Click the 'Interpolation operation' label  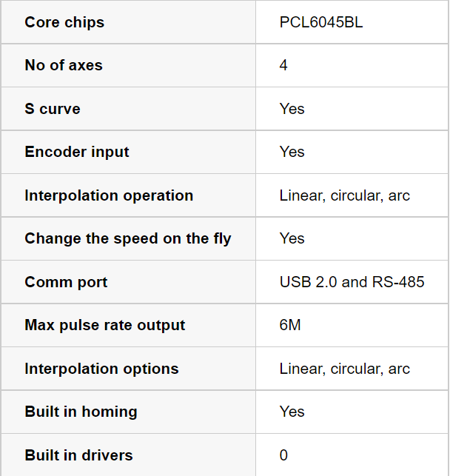[109, 195]
